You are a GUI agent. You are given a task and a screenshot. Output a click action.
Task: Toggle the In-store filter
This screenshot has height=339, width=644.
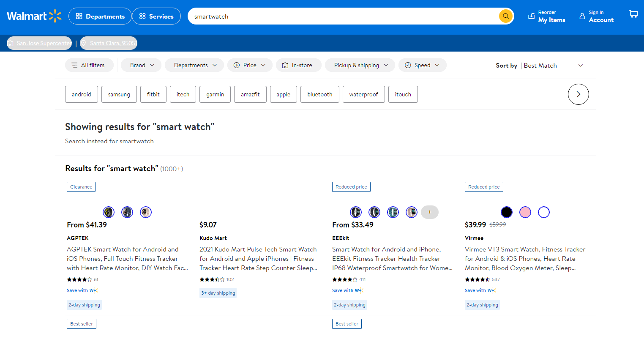click(299, 65)
